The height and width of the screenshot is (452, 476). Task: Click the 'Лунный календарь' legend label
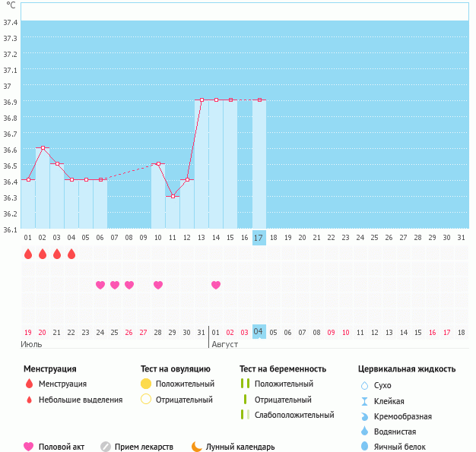[242, 447]
